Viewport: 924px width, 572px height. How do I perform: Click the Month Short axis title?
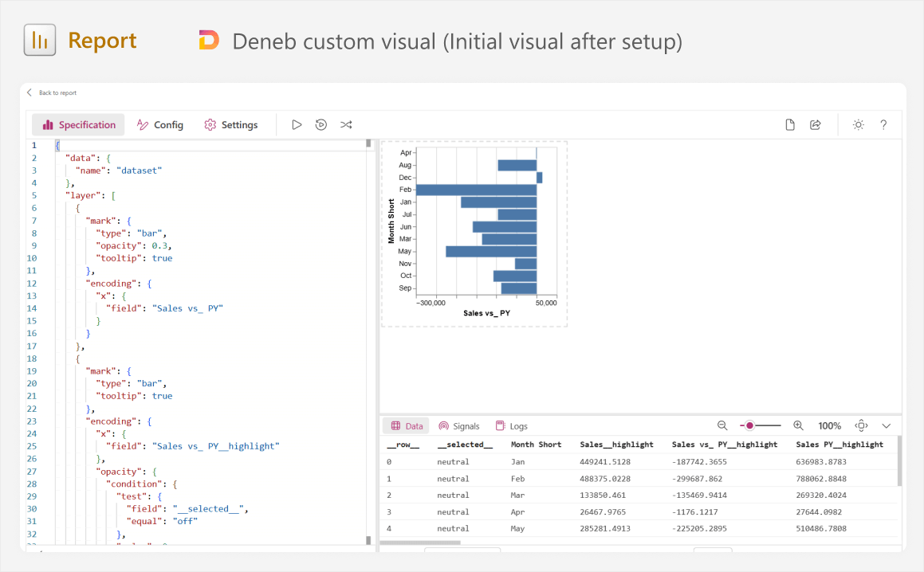click(x=391, y=221)
